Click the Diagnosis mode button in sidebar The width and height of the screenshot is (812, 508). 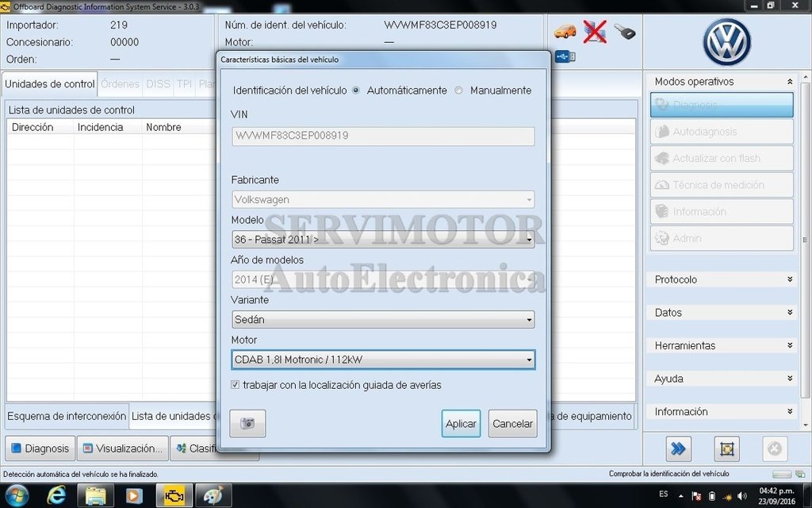click(x=722, y=105)
